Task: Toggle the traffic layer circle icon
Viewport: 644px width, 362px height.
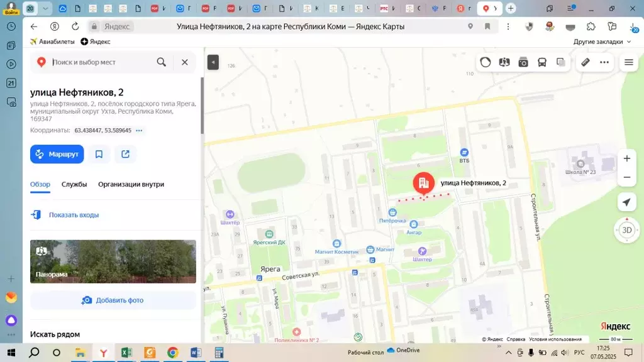Action: click(486, 62)
